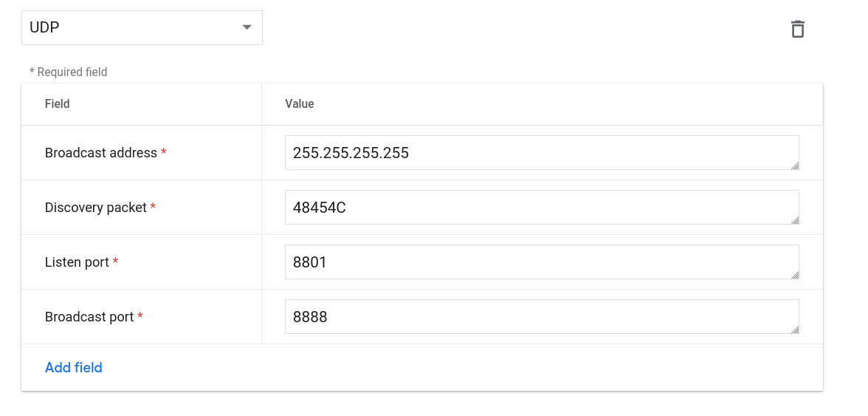The height and width of the screenshot is (416, 868).
Task: Select the Broadcast port field showing 8888
Action: coord(541,316)
